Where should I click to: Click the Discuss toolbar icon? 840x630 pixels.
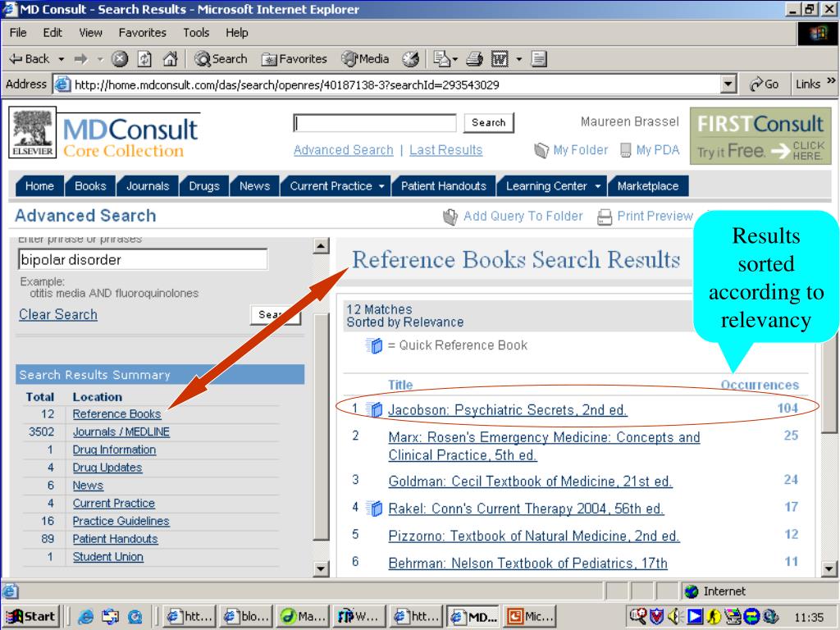pos(539,59)
